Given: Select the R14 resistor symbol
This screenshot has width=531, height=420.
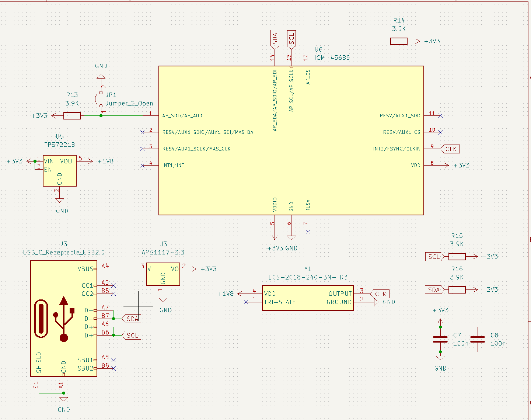Looking at the screenshot, I should tap(399, 41).
